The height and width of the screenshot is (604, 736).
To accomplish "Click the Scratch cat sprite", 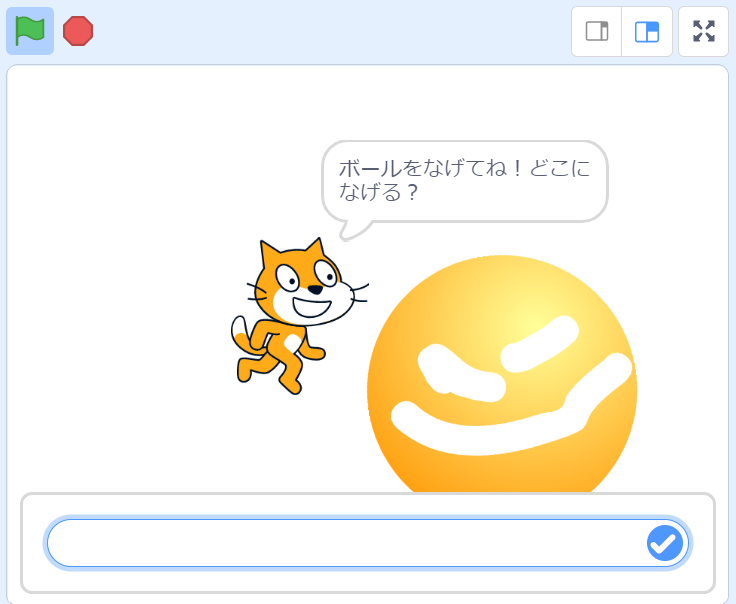I will click(299, 316).
